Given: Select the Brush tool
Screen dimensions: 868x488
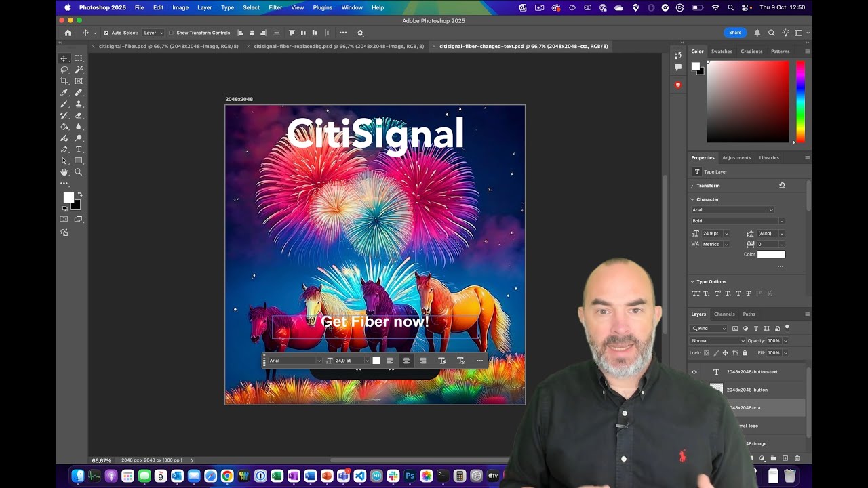Looking at the screenshot, I should coord(64,104).
